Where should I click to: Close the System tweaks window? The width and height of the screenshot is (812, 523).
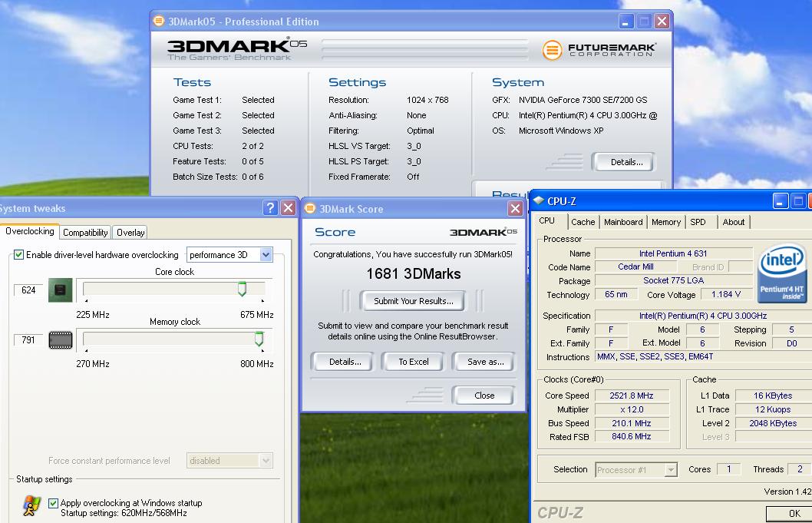288,208
